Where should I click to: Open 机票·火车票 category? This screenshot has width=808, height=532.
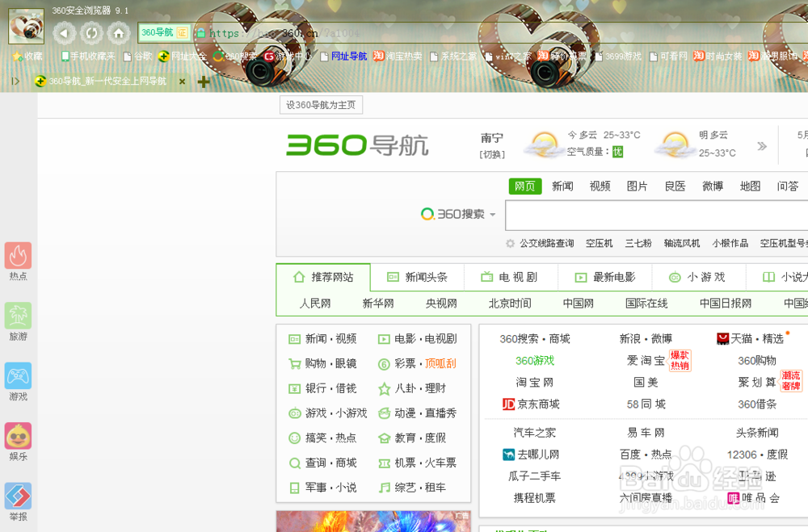[418, 463]
